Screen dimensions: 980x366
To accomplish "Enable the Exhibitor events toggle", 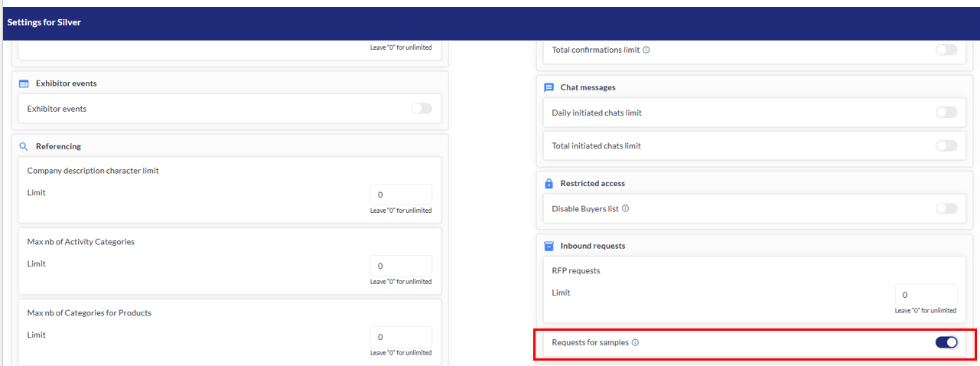I will click(x=421, y=109).
